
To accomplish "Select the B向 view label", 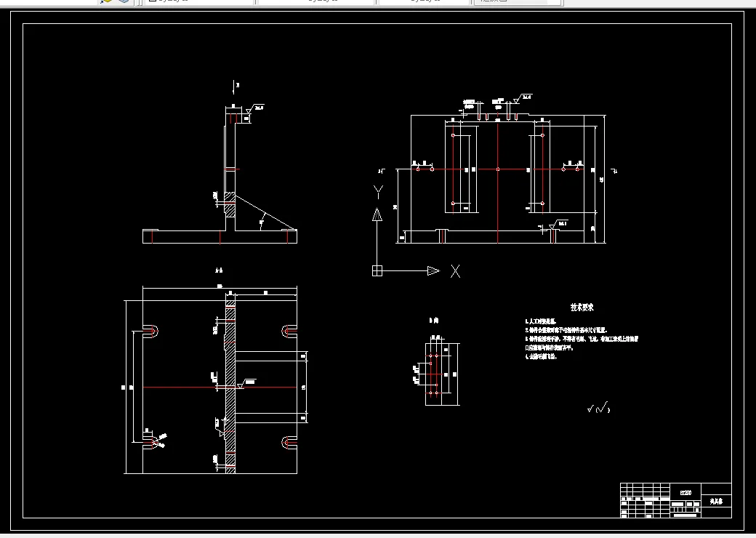I will pos(434,320).
